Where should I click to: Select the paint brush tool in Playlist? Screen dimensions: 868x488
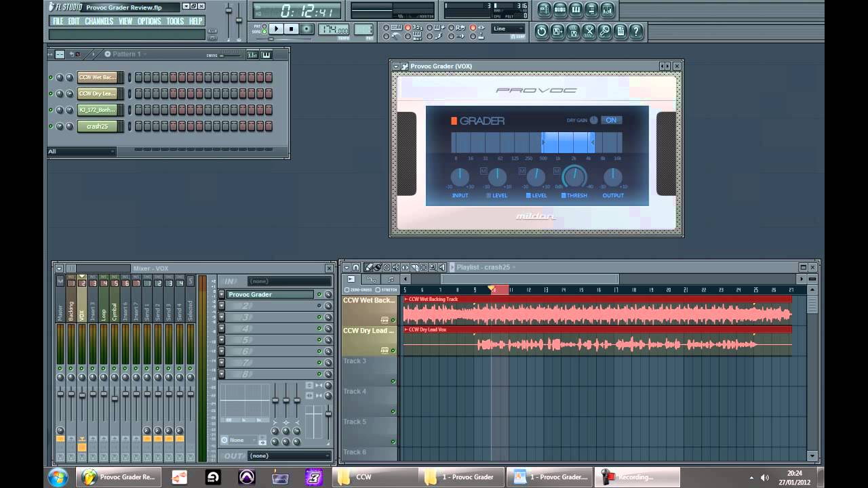(378, 268)
